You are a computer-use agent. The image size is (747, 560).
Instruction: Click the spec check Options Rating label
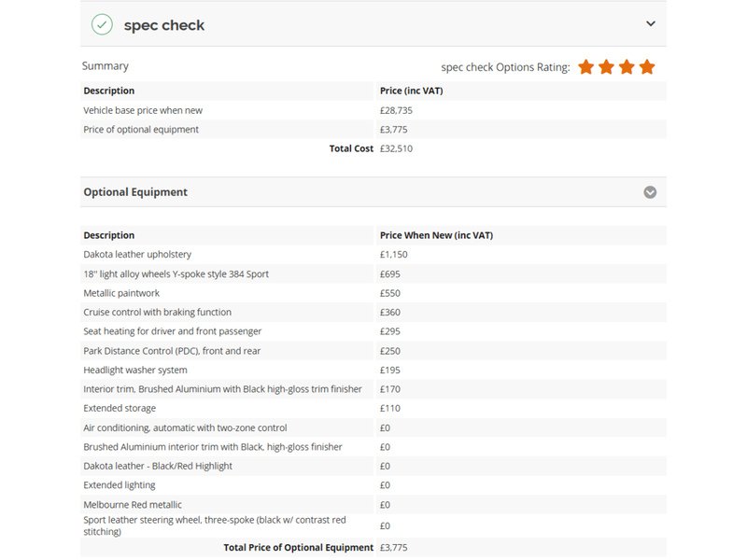pos(505,67)
